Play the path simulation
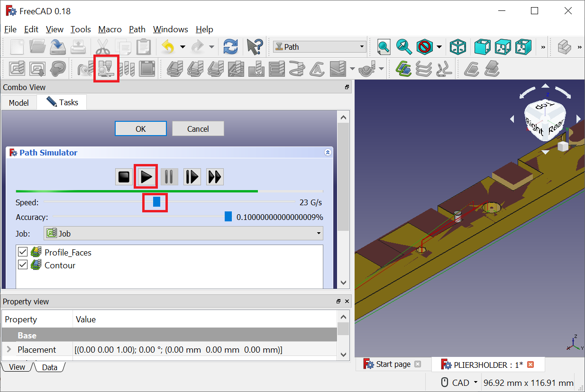 pos(146,177)
